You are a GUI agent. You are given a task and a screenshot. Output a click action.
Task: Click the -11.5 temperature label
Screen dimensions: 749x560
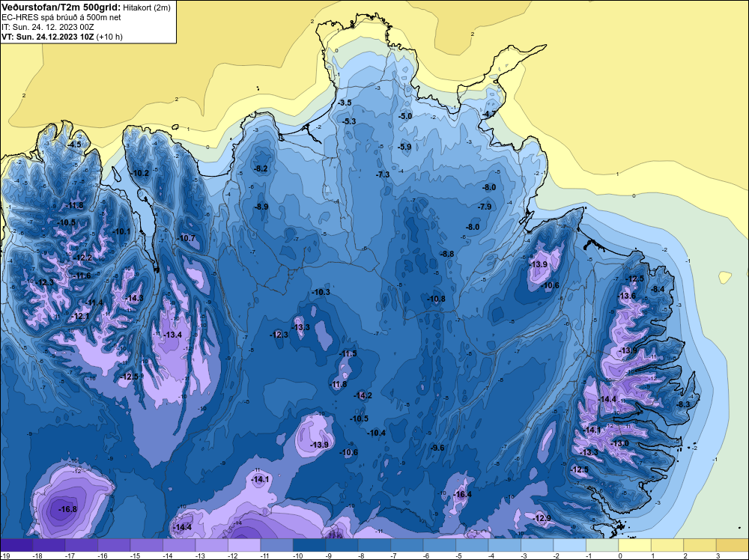click(x=348, y=353)
